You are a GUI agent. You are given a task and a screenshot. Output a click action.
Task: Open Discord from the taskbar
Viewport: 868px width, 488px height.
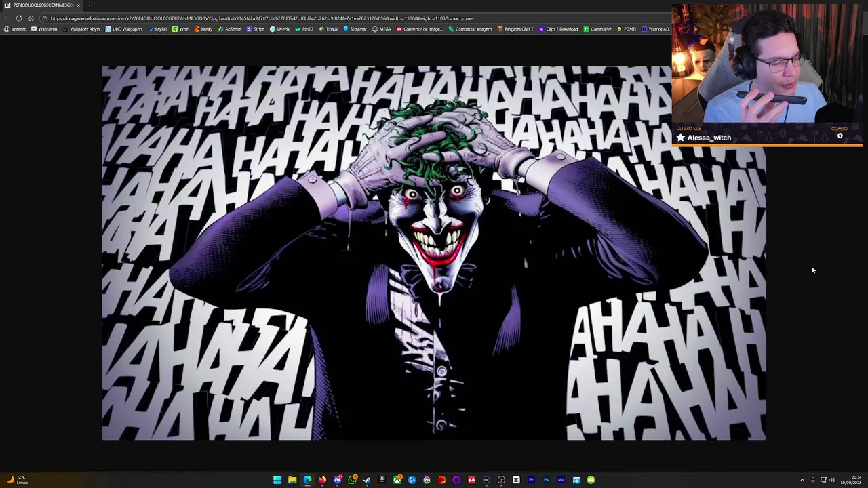(x=338, y=480)
